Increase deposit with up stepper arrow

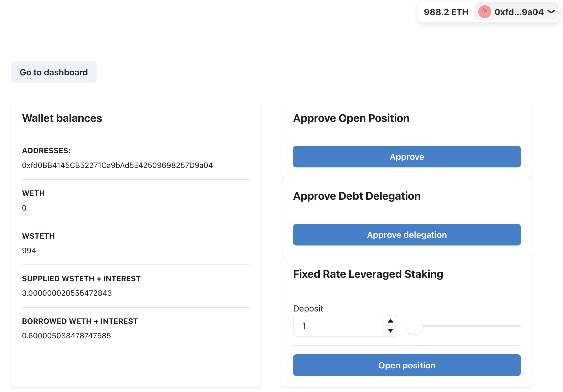[390, 321]
